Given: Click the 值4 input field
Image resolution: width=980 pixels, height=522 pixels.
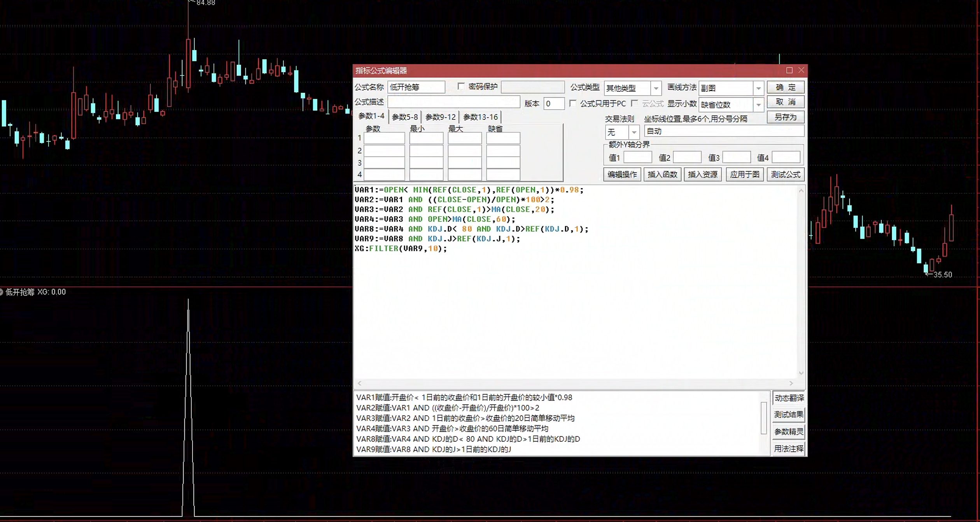Looking at the screenshot, I should (786, 158).
